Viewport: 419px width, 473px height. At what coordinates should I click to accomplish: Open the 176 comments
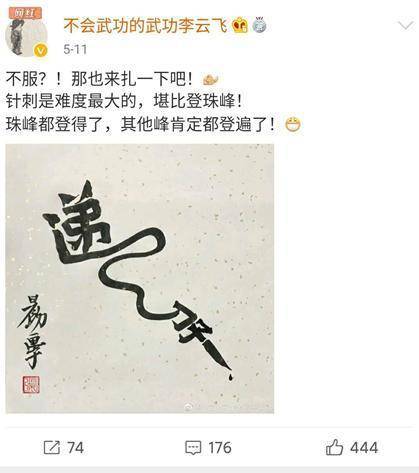point(220,448)
